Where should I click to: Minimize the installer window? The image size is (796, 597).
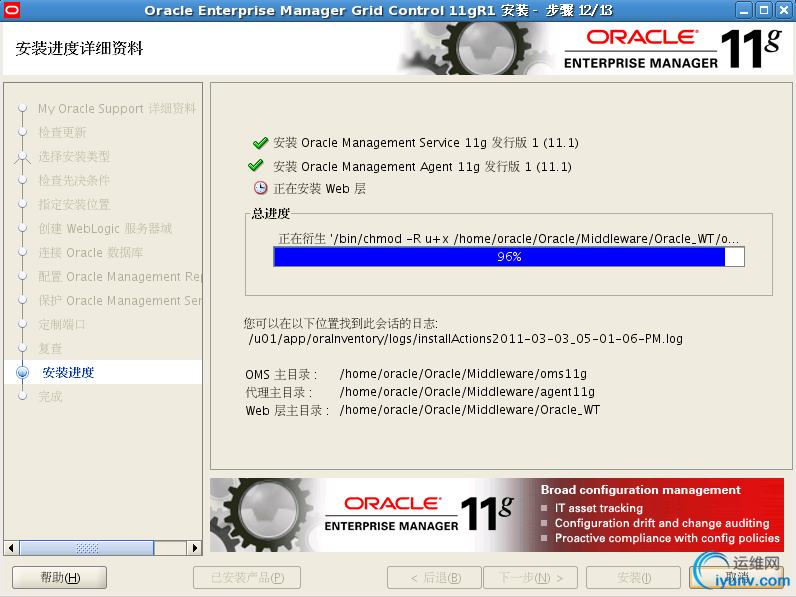[744, 10]
